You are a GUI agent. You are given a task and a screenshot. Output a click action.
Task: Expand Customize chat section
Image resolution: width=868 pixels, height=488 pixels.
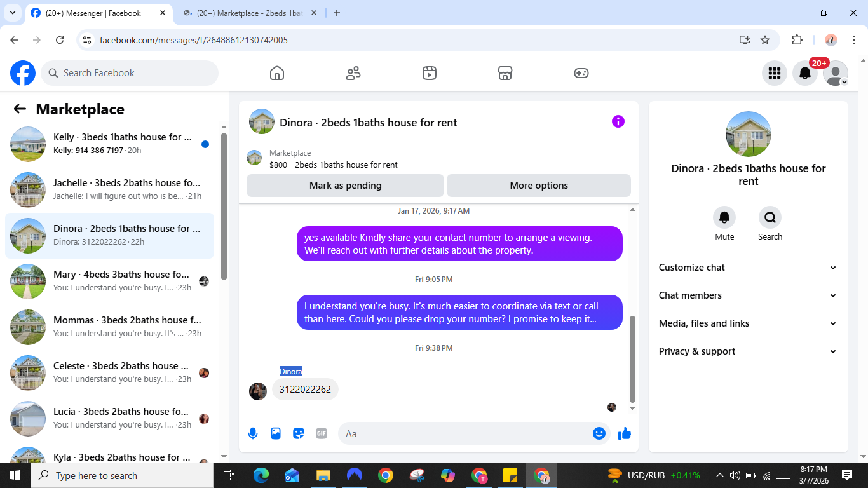[748, 268]
